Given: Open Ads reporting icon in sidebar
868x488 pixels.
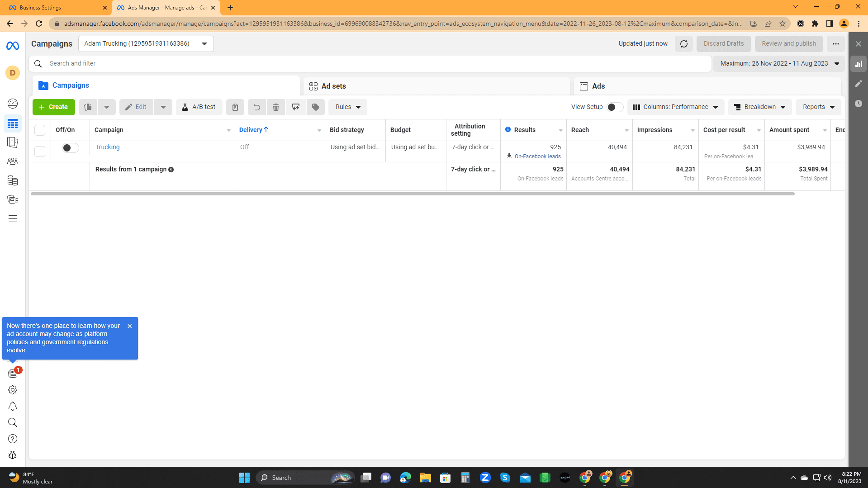Looking at the screenshot, I should [x=13, y=142].
